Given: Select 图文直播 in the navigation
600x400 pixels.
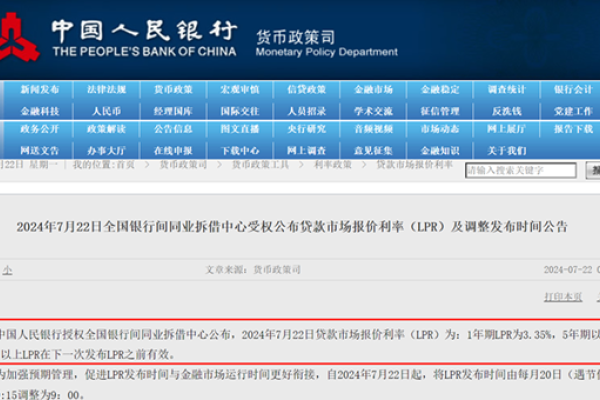Looking at the screenshot, I should click(x=240, y=129).
